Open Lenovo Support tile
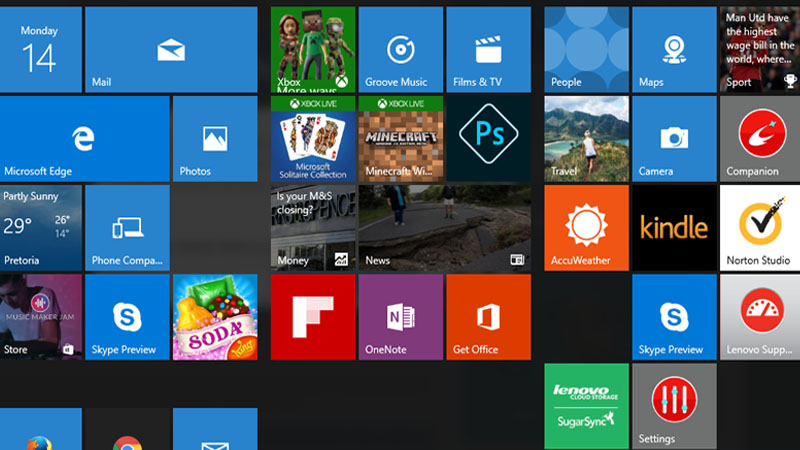 tap(760, 317)
